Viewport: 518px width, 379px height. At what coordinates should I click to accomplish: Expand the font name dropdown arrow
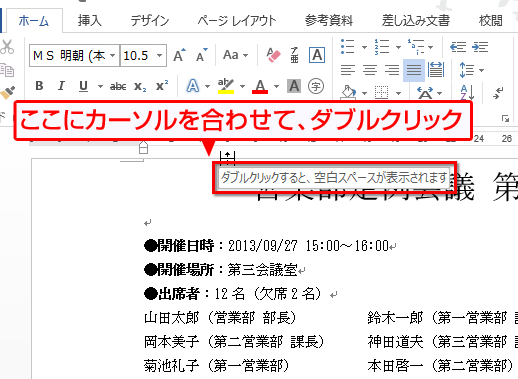(x=113, y=55)
